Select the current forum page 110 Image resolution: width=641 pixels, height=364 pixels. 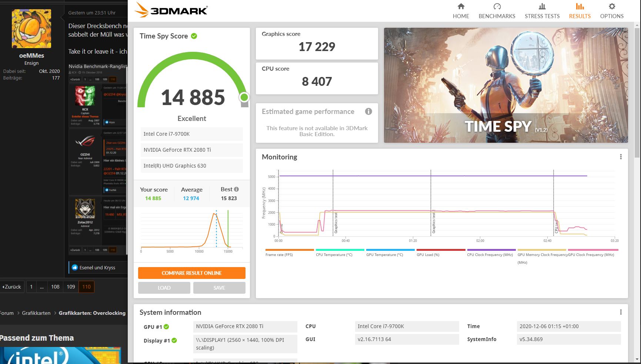(x=87, y=287)
